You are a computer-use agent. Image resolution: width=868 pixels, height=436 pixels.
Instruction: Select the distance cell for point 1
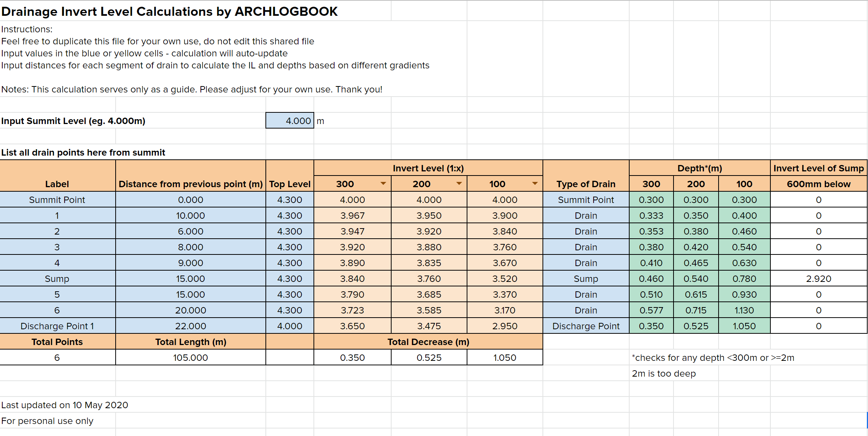coord(190,215)
